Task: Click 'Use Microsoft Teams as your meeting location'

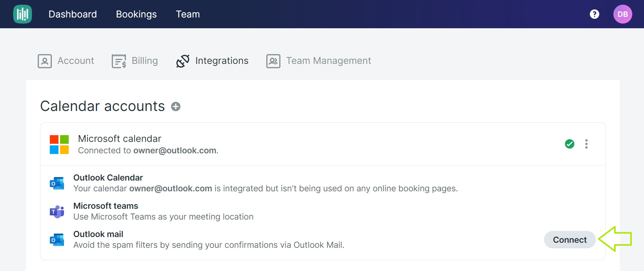Action: click(163, 217)
